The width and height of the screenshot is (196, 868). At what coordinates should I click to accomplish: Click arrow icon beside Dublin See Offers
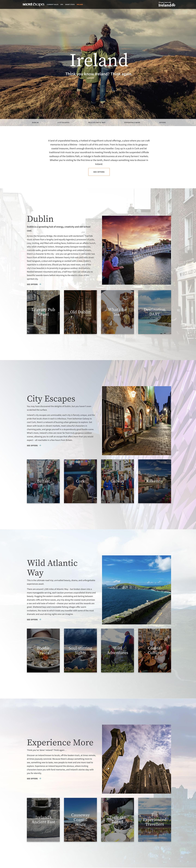click(x=40, y=284)
